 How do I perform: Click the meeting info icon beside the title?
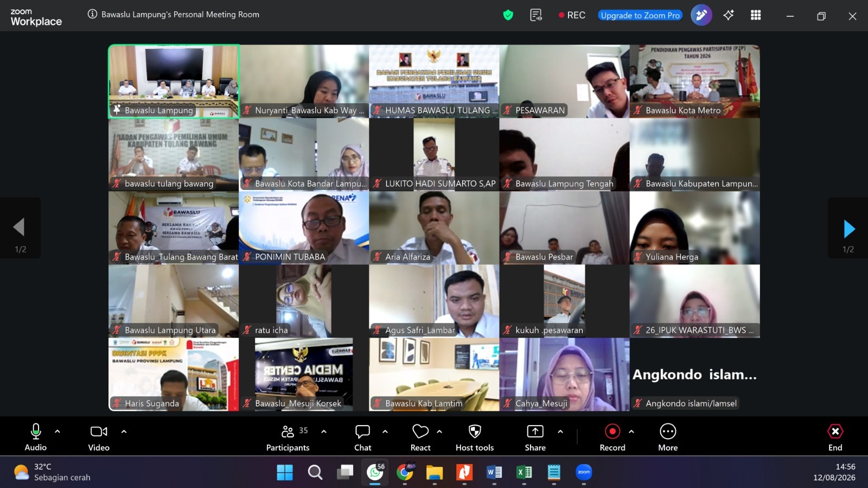(92, 14)
